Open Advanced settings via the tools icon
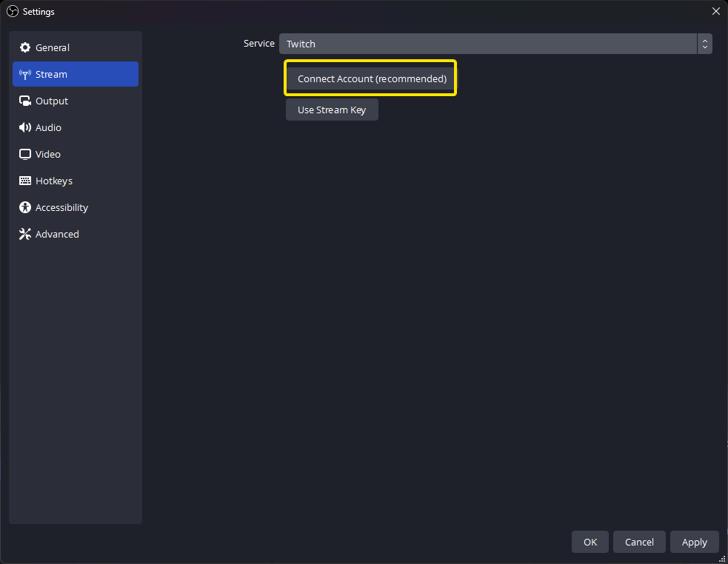 coord(25,234)
